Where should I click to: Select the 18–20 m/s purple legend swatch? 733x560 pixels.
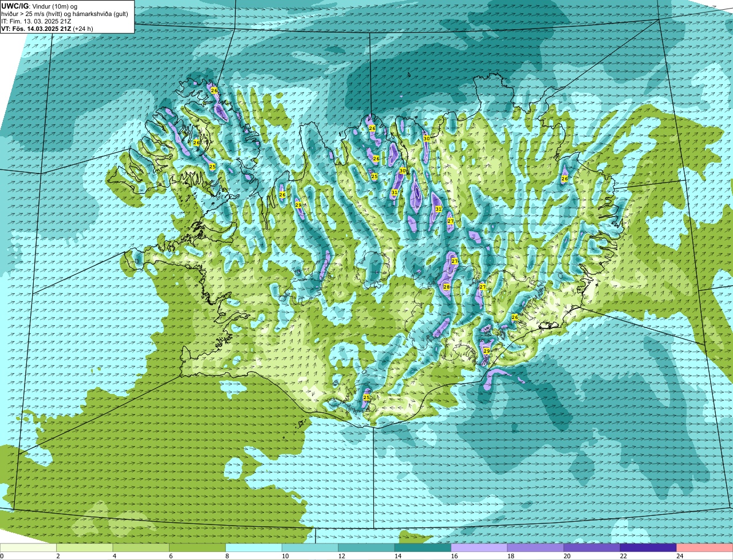(x=535, y=548)
